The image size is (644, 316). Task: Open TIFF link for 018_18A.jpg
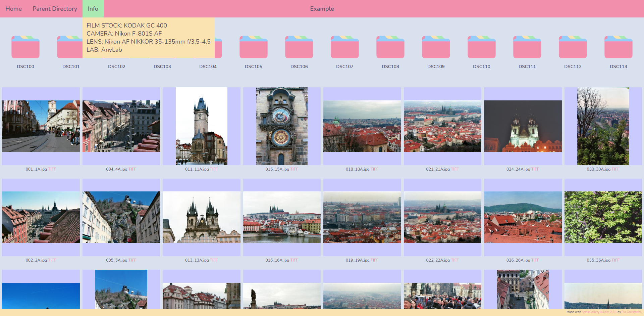374,169
